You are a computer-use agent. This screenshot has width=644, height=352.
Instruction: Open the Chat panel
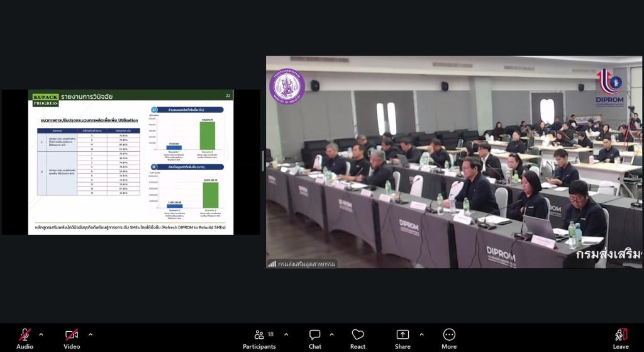click(315, 339)
